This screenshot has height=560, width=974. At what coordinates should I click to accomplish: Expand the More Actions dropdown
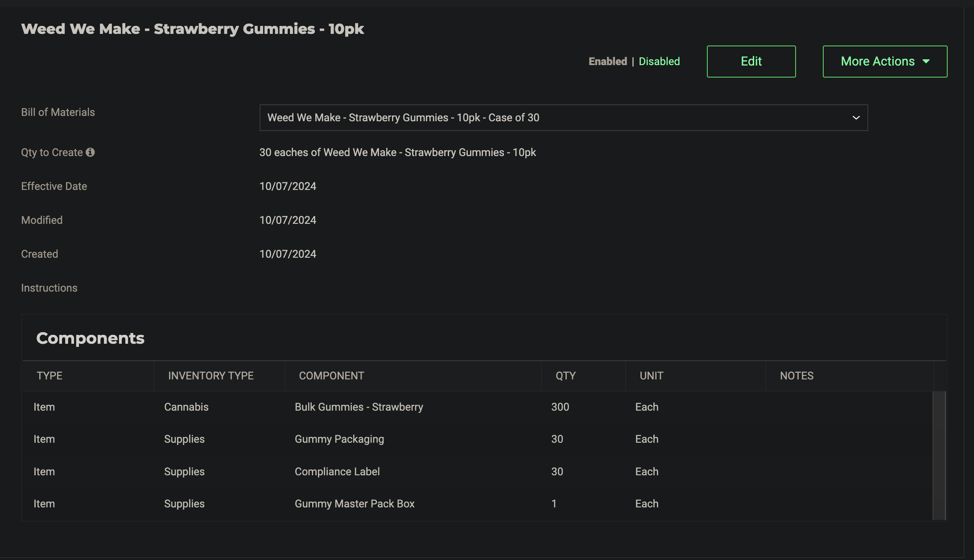[885, 62]
